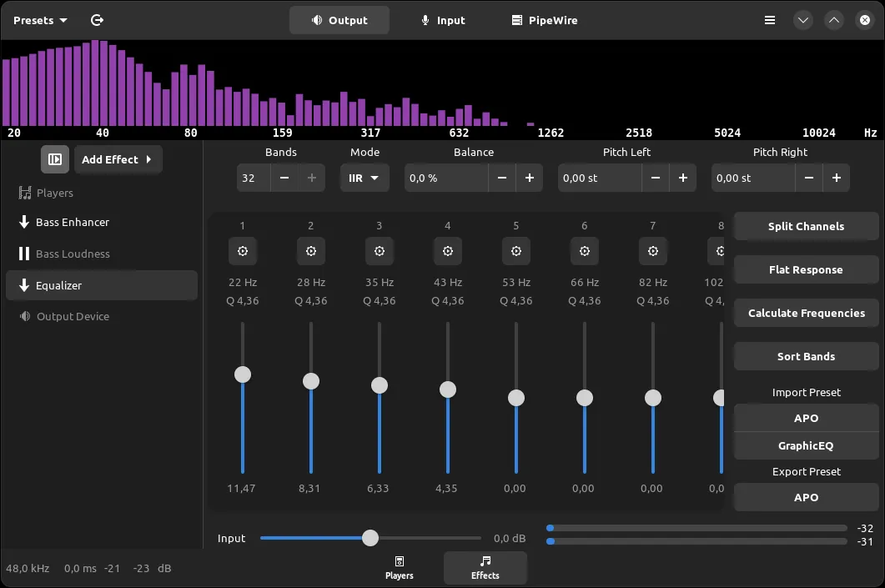This screenshot has width=885, height=588.
Task: Toggle the effects sidebar panel icon
Action: tap(55, 159)
